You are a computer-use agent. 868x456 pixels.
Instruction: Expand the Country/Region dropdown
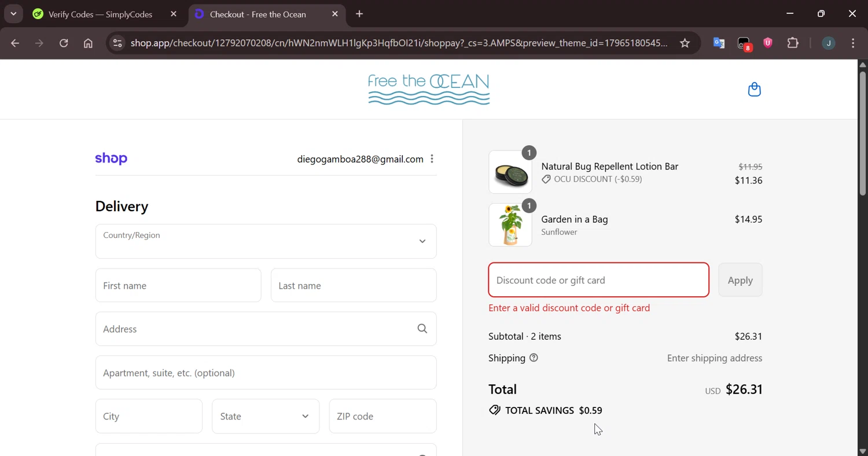pos(266,241)
